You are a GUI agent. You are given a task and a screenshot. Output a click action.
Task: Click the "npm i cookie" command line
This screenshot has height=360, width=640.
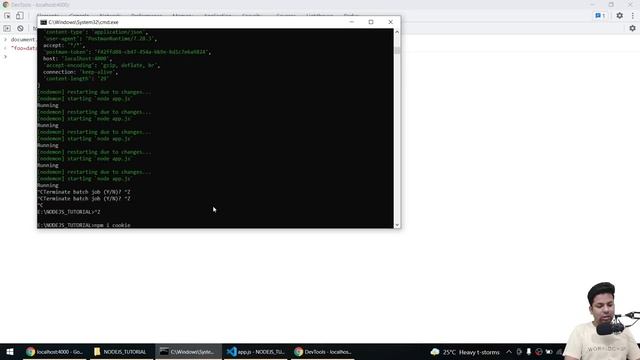tap(84, 225)
